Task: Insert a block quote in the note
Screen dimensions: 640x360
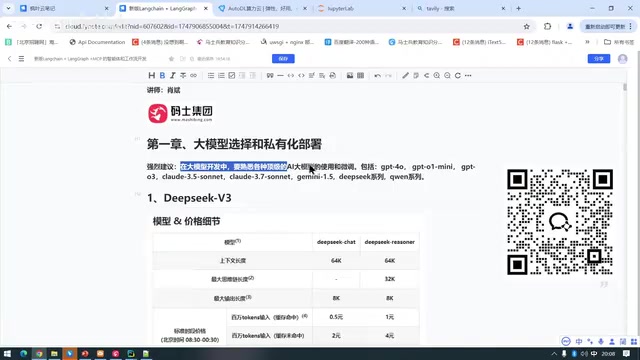Action: coord(270,76)
